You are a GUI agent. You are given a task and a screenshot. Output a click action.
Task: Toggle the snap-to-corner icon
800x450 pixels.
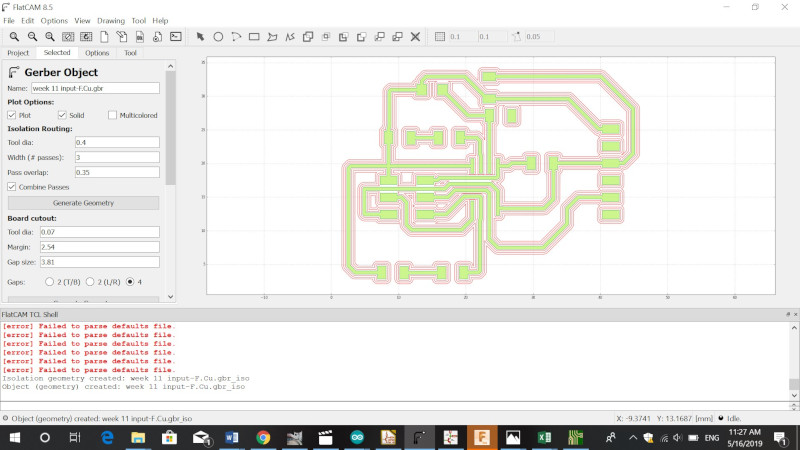517,37
